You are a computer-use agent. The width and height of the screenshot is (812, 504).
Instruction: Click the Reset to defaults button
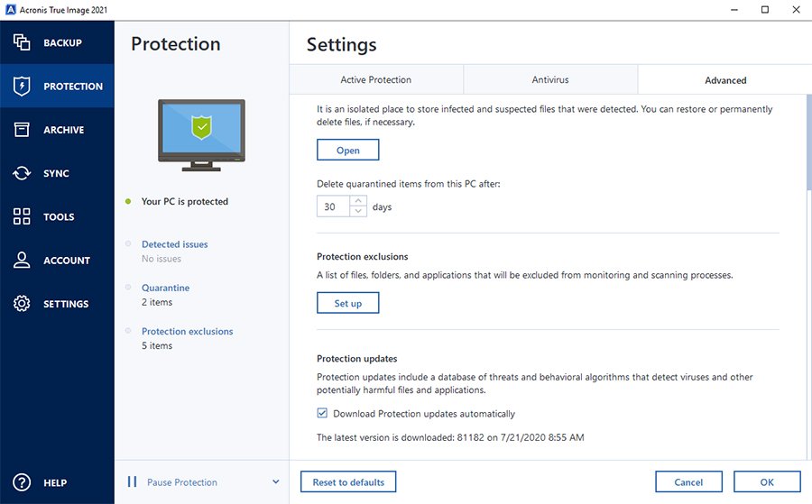tap(348, 482)
